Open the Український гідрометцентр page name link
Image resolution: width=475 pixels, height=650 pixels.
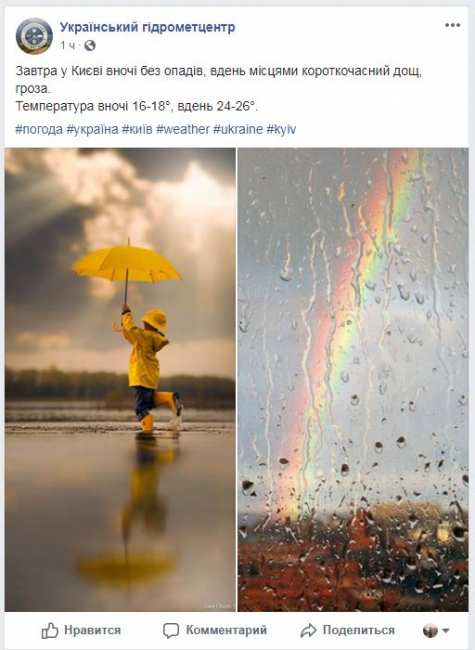148,27
